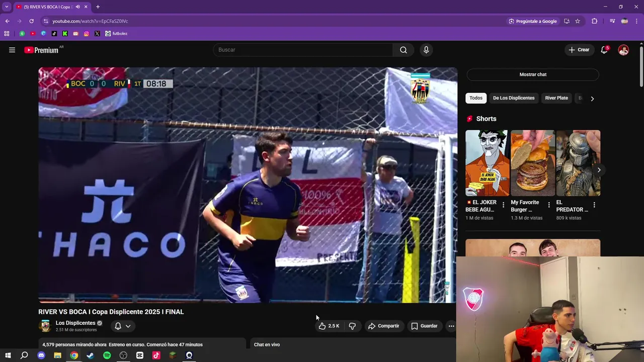Open the Minecraft icon in the taskbar

coord(173,355)
